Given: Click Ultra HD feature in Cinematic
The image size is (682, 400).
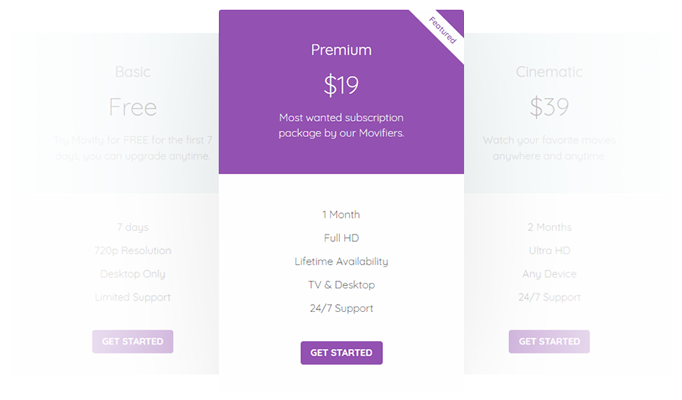Looking at the screenshot, I should (549, 250).
